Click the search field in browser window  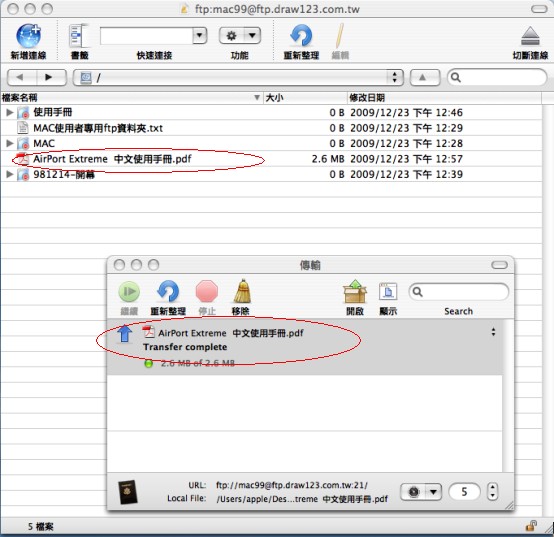[x=497, y=77]
